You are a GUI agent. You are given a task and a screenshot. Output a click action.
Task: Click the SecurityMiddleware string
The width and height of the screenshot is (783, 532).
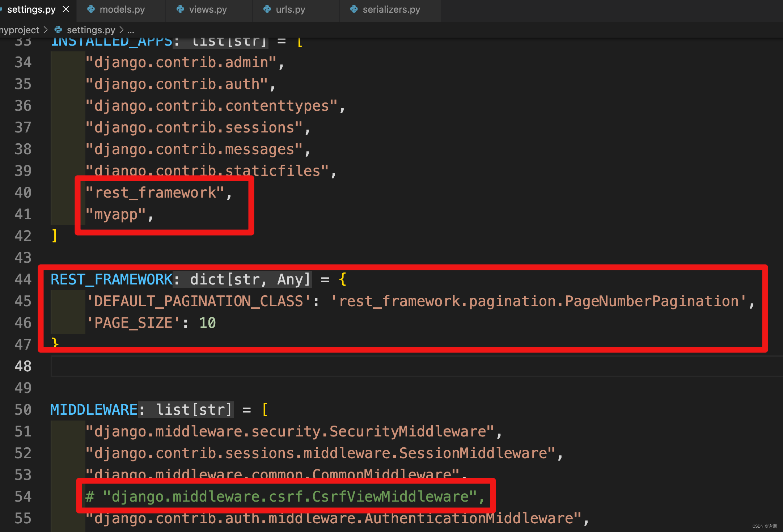[290, 431]
